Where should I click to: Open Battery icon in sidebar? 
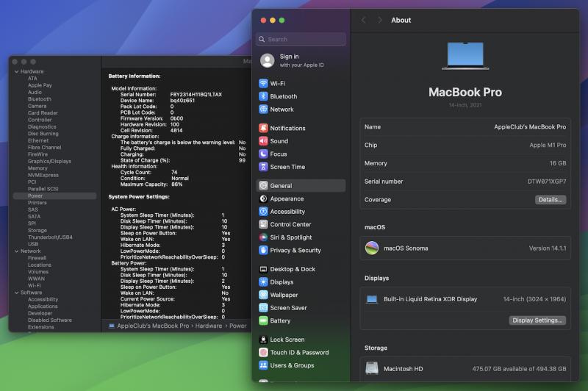(263, 320)
